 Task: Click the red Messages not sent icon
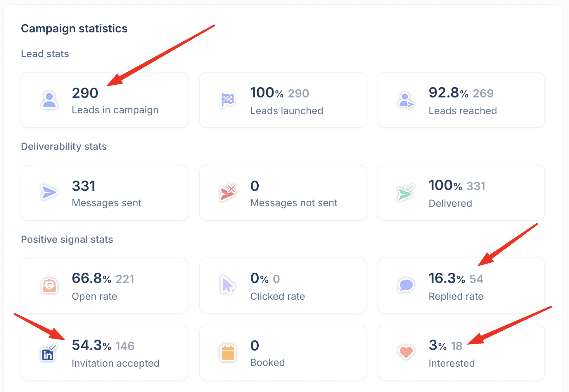point(227,192)
